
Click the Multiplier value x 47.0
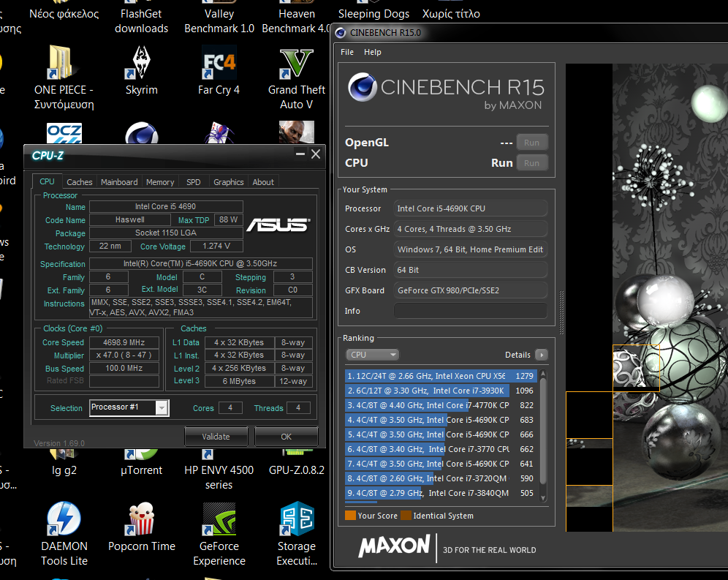click(124, 355)
